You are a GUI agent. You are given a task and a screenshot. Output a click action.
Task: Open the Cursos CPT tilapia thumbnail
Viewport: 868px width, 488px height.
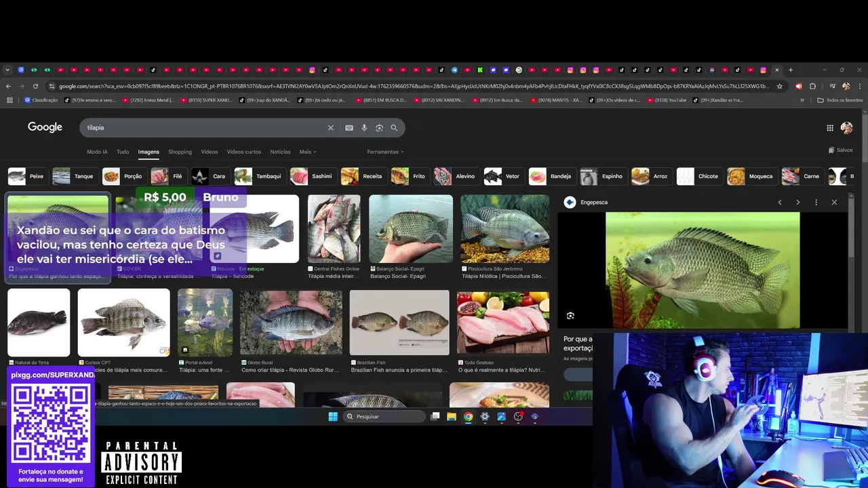(x=123, y=323)
